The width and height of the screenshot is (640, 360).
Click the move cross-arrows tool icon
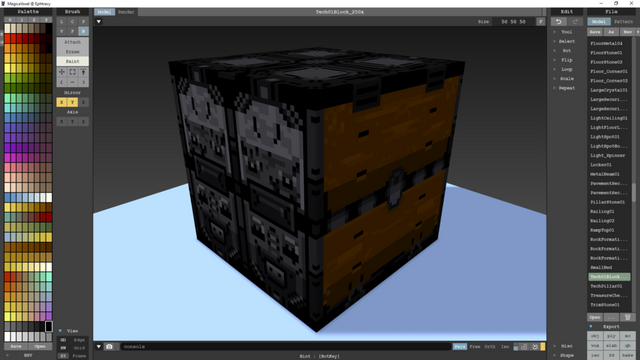(62, 72)
